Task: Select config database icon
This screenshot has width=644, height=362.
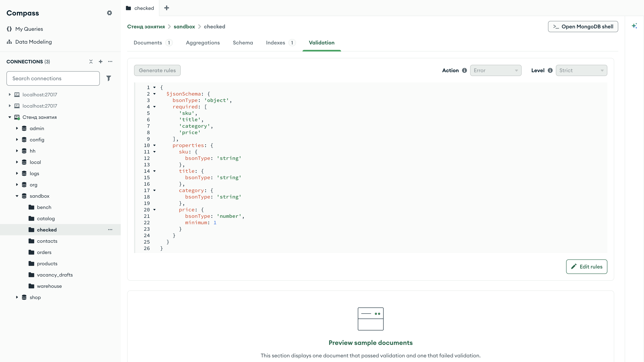Action: [24, 140]
